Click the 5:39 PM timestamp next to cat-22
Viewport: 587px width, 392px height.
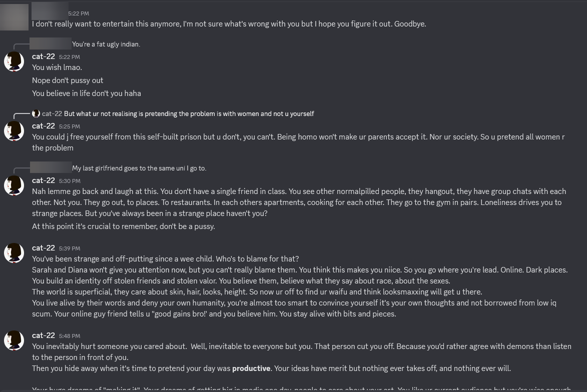(x=70, y=248)
